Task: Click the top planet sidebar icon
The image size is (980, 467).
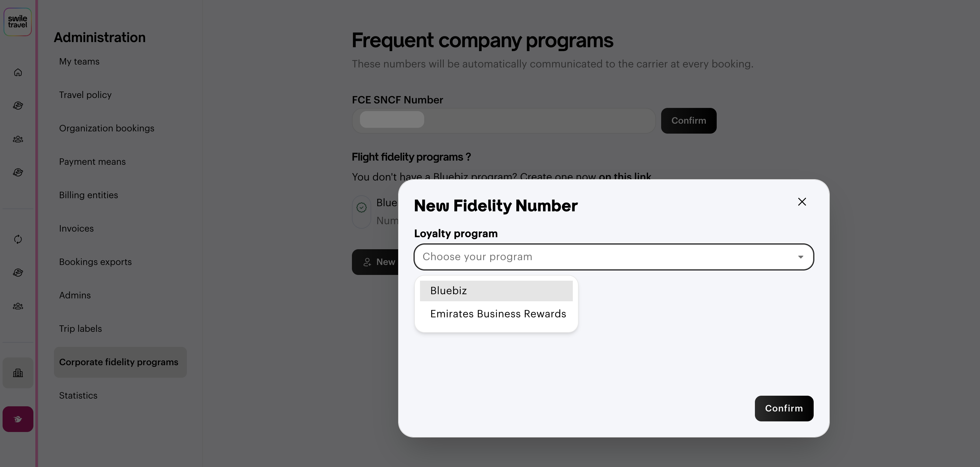Action: click(x=18, y=106)
